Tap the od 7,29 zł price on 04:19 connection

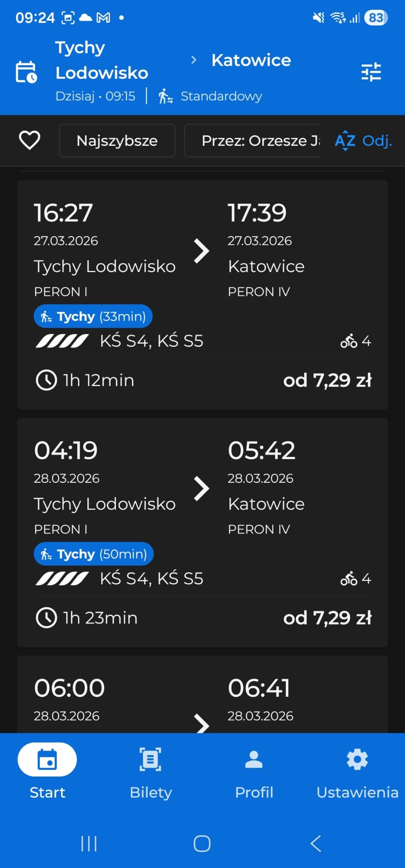[x=327, y=618]
